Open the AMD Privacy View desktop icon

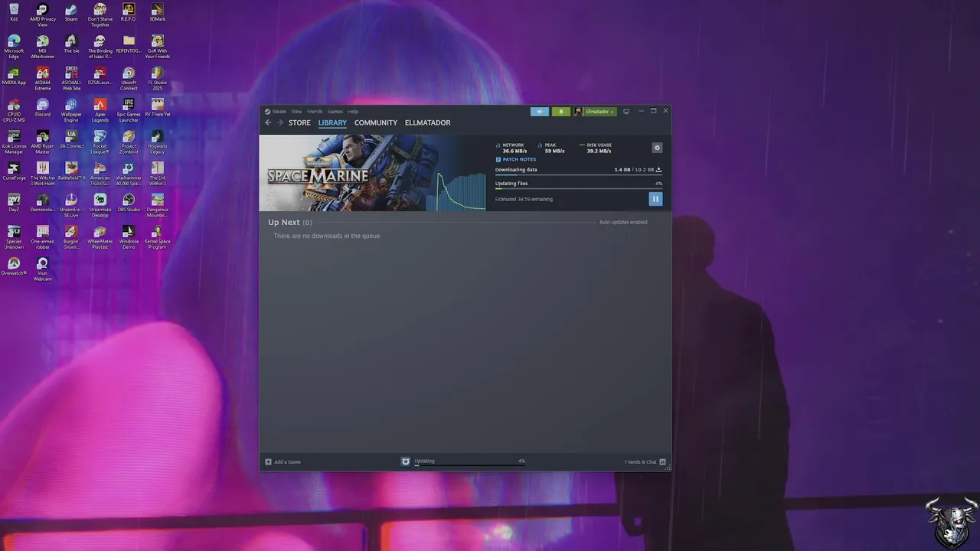click(42, 15)
